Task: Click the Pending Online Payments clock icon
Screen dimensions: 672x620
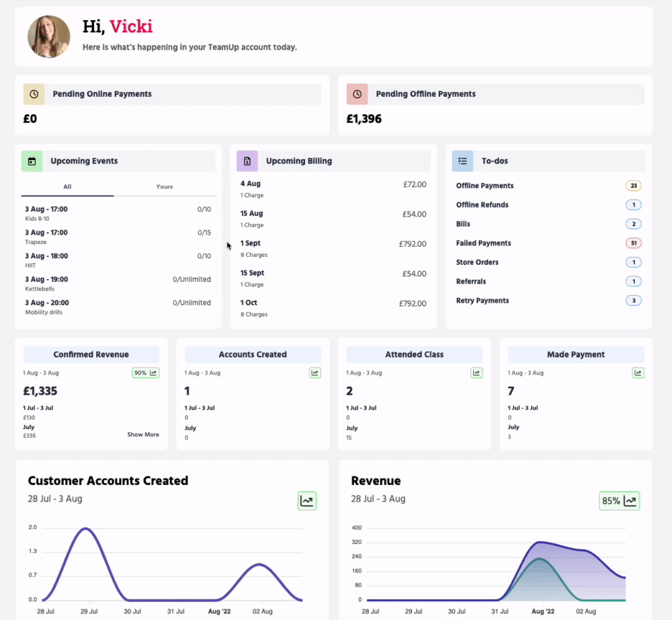Action: [x=34, y=94]
